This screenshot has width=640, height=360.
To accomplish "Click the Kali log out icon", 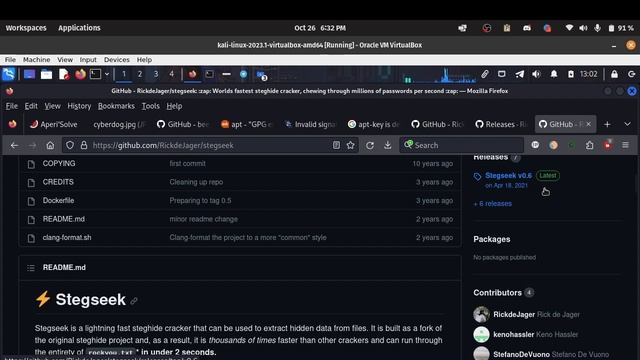I will (x=632, y=74).
